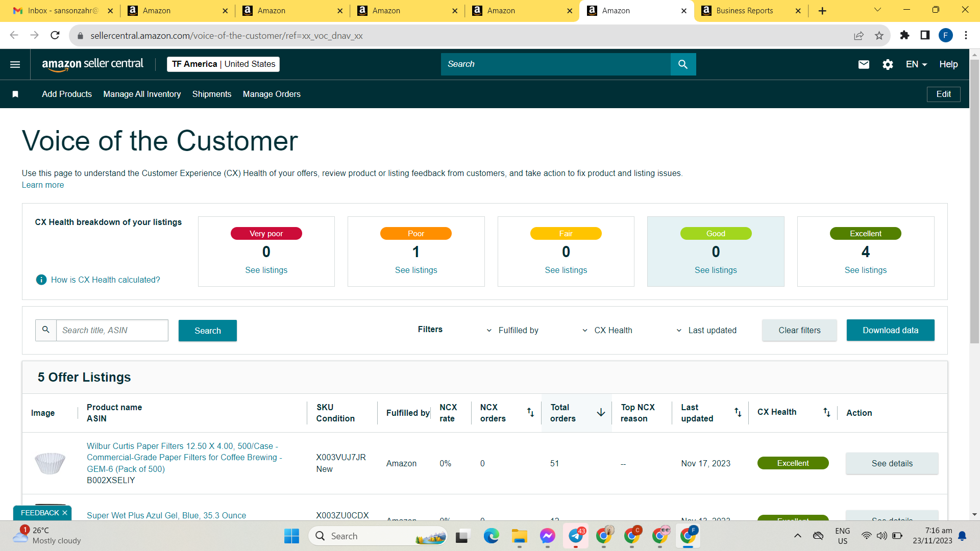Click the browser address bar URL
980x551 pixels.
pyautogui.click(x=227, y=36)
